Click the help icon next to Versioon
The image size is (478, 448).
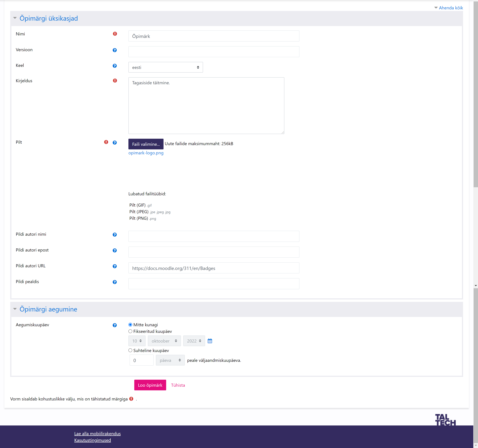pyautogui.click(x=115, y=50)
